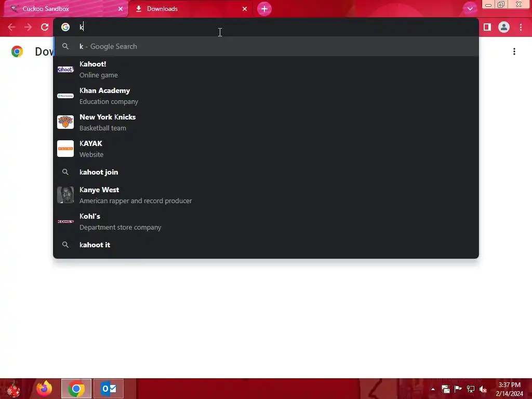Open the profile avatar menu

click(504, 27)
